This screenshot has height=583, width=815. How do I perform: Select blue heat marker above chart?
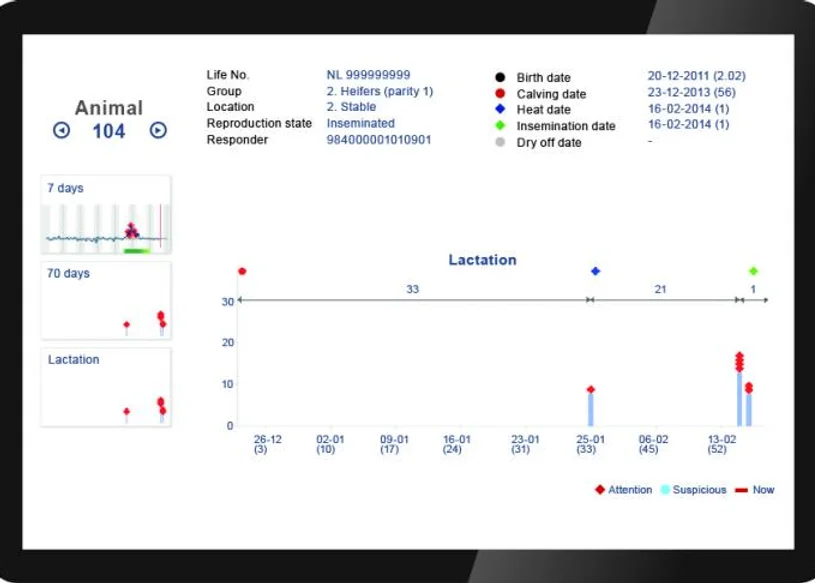pyautogui.click(x=596, y=271)
